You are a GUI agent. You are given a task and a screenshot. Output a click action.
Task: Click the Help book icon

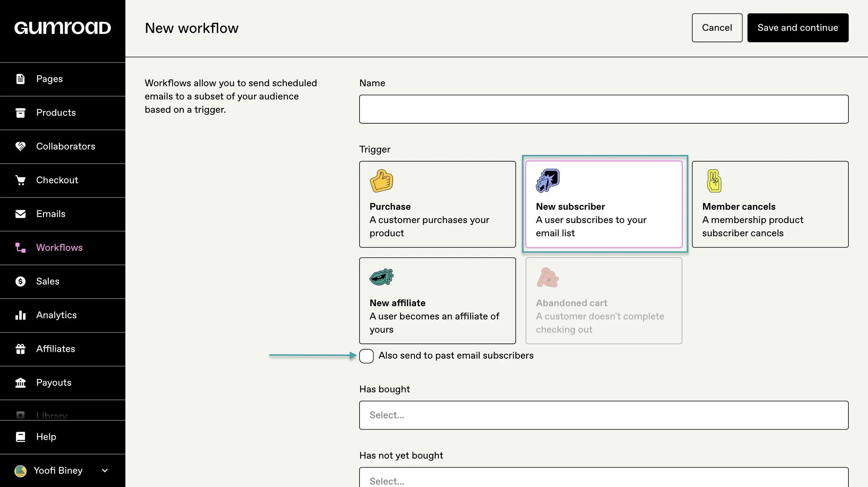click(x=21, y=437)
